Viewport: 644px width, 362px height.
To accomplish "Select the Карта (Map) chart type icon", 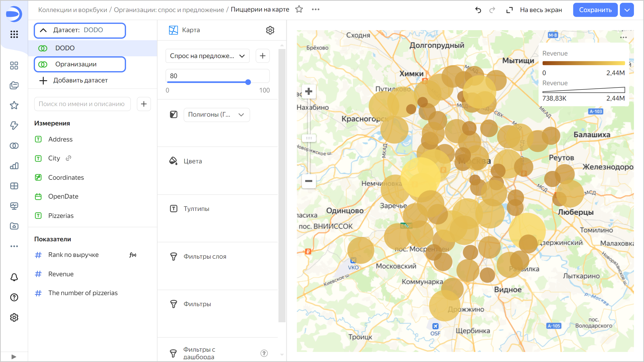I will click(x=173, y=30).
